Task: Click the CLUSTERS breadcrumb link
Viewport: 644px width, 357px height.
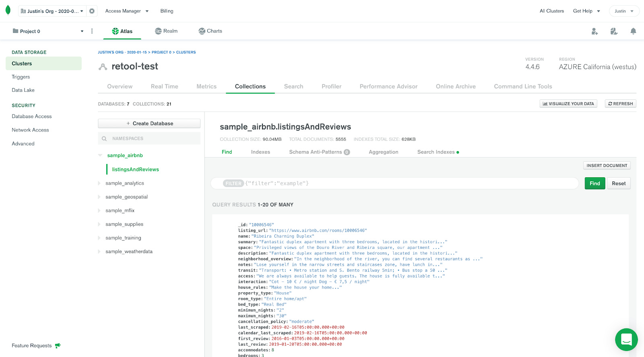Action: [x=186, y=52]
